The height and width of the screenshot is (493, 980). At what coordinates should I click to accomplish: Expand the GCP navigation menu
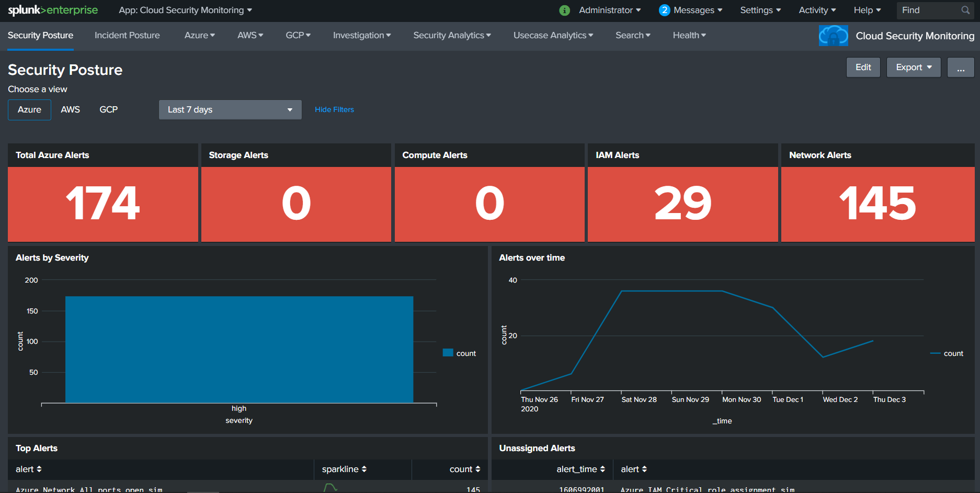point(298,35)
